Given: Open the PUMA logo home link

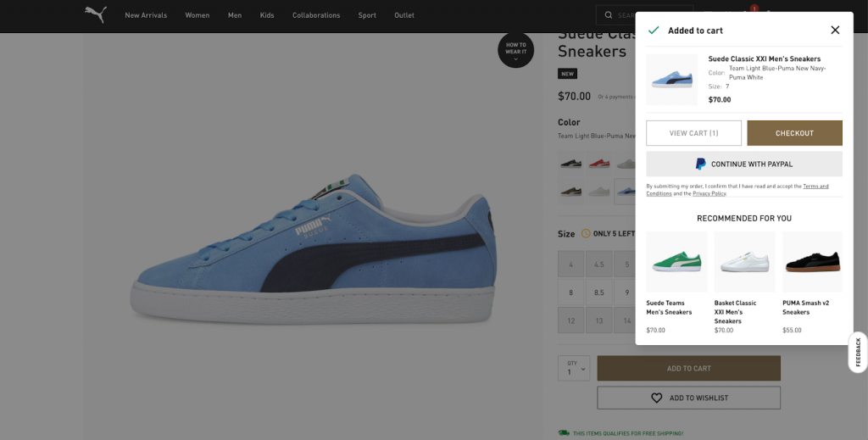Looking at the screenshot, I should coord(96,15).
